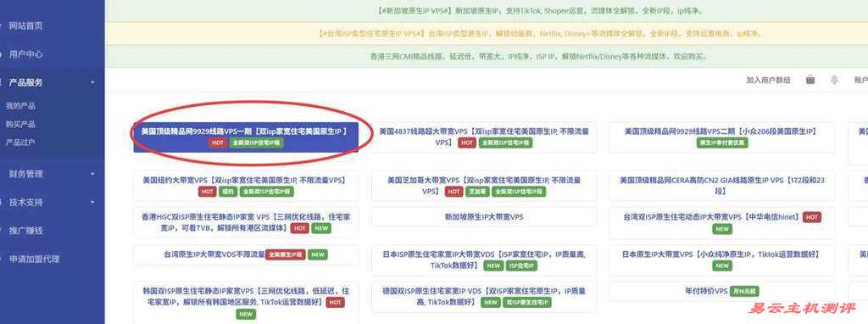Open the 账户 menu in header
This screenshot has width=868, height=324.
coord(861,81)
